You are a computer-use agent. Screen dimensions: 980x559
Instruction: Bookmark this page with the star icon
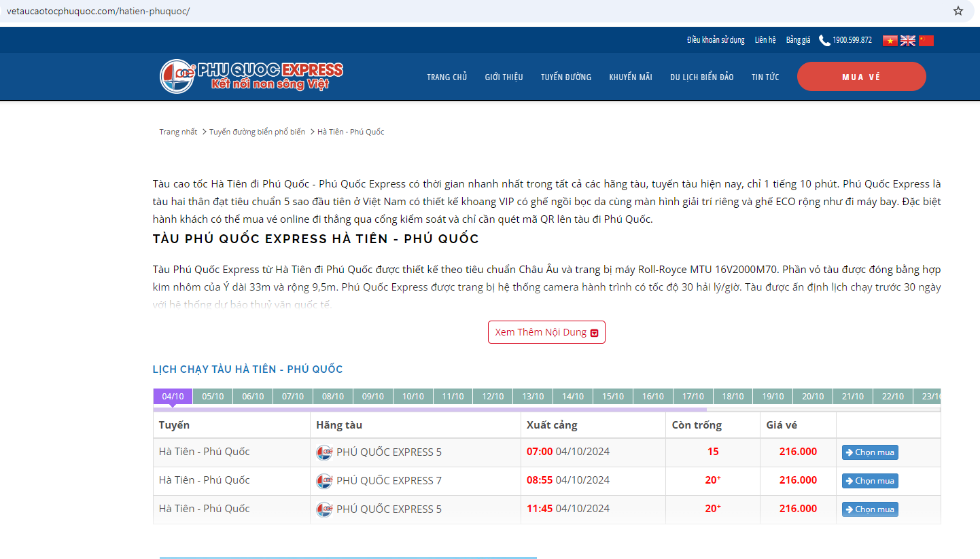pos(958,11)
